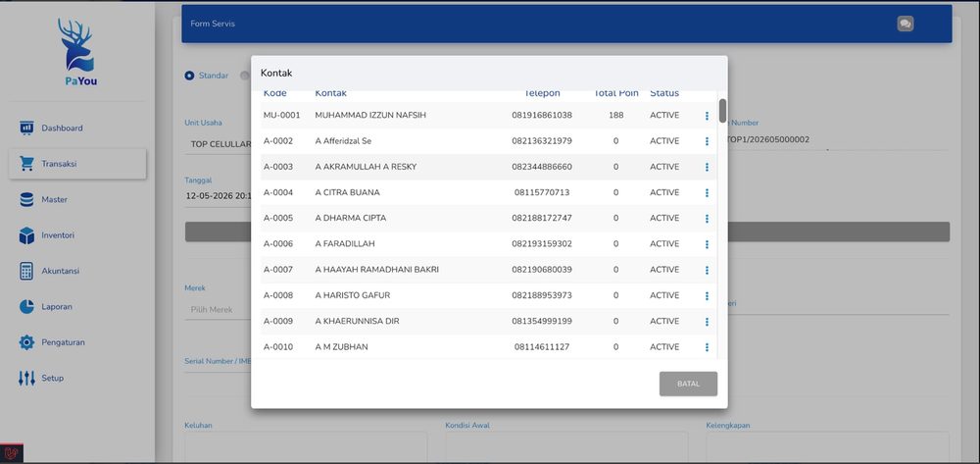
Task: Select contact A HARISTO GAFUR row
Action: point(489,295)
